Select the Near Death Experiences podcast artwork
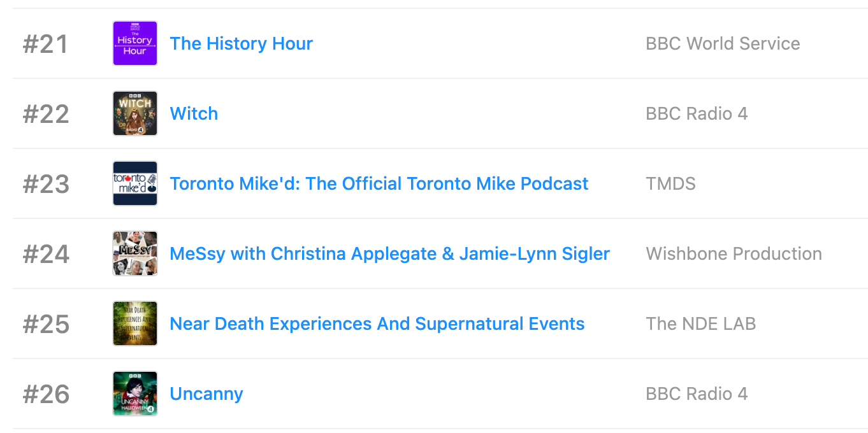The width and height of the screenshot is (868, 433). pyautogui.click(x=135, y=323)
